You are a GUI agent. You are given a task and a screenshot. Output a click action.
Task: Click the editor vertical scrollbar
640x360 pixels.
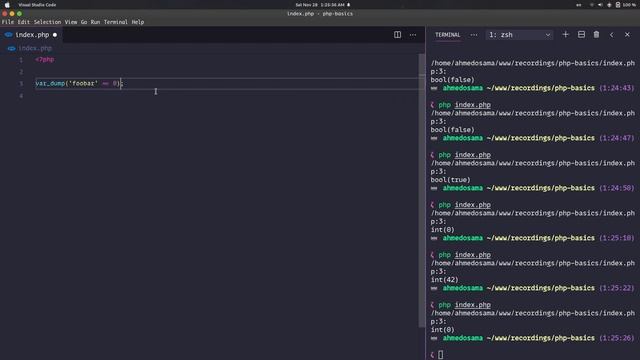click(421, 190)
